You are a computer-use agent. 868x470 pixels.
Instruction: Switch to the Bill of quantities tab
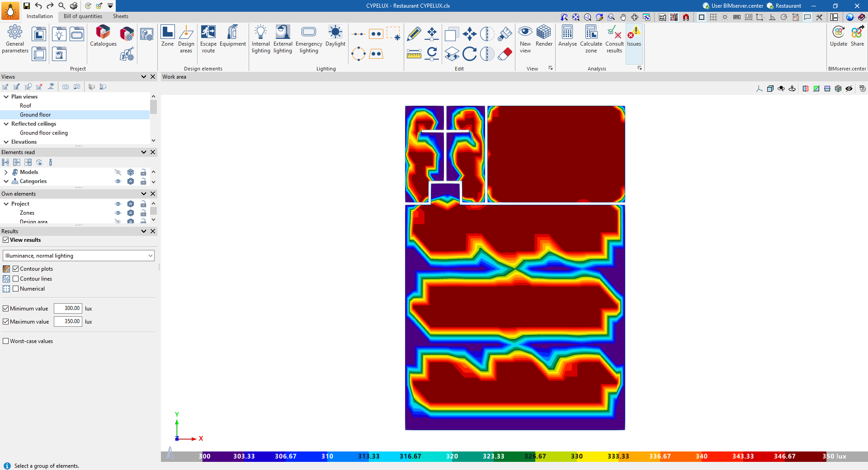(x=83, y=16)
